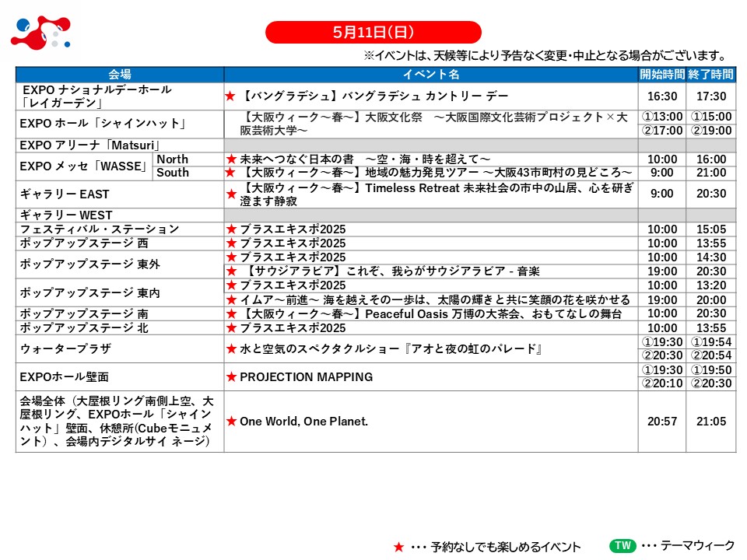The image size is (747, 560).
Task: Select the 5月11日(日) date banner
Action: click(x=373, y=32)
